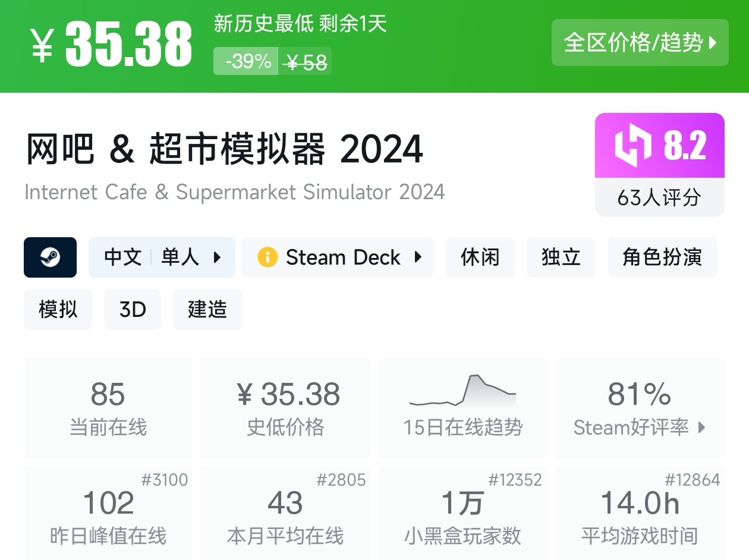Viewport: 749px width, 560px height.
Task: Select the 3D tag
Action: pyautogui.click(x=133, y=310)
